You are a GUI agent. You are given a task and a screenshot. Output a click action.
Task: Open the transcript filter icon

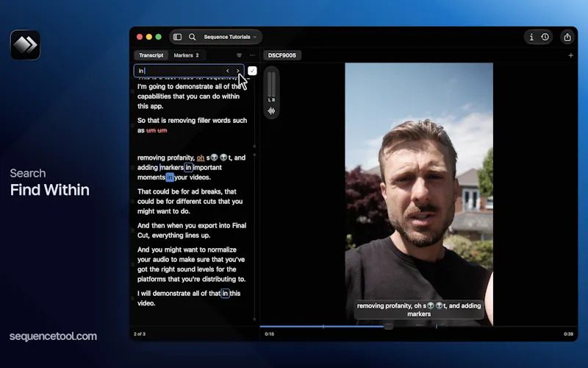coord(239,55)
